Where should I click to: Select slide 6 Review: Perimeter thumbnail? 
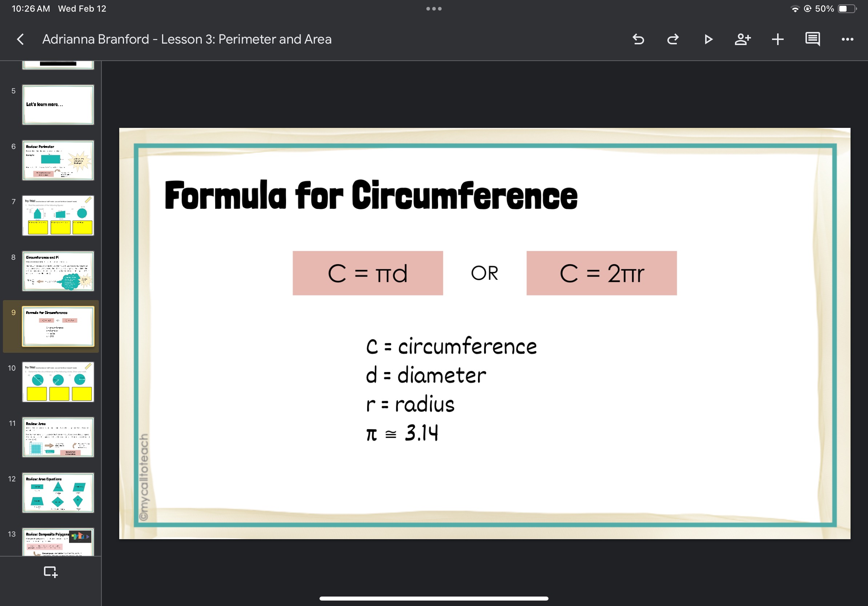(58, 160)
